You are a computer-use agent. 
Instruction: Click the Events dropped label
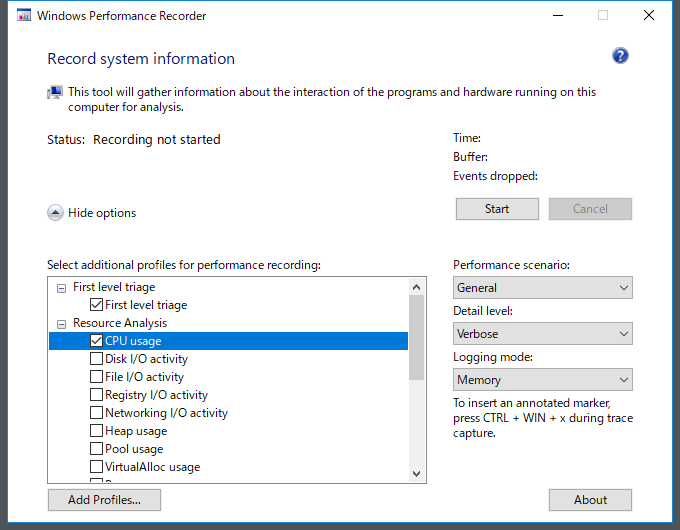(495, 176)
